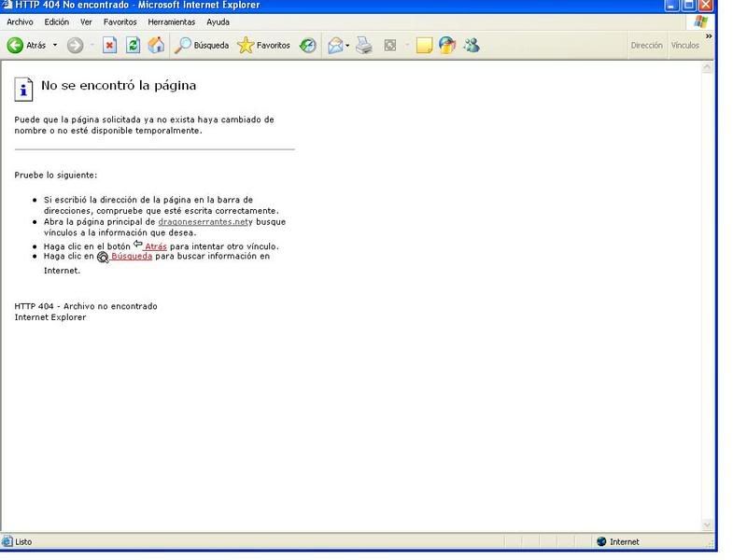The width and height of the screenshot is (747, 560).
Task: Open the Búsqueda search toolbar button
Action: click(x=202, y=45)
